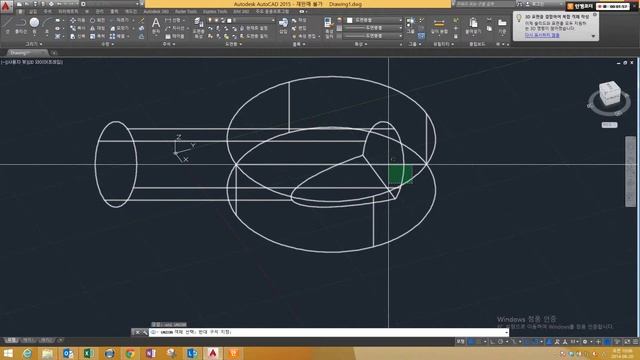Click the Paste clipboard icon
The height and width of the screenshot is (360, 640).
click(473, 23)
